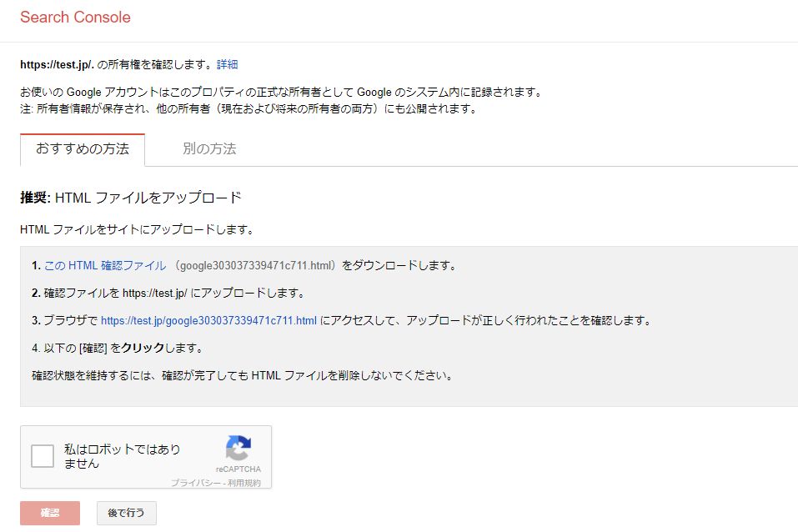Click step 2 text about uploading to https://test.jp/
This screenshot has height=532, width=798.
(x=168, y=294)
